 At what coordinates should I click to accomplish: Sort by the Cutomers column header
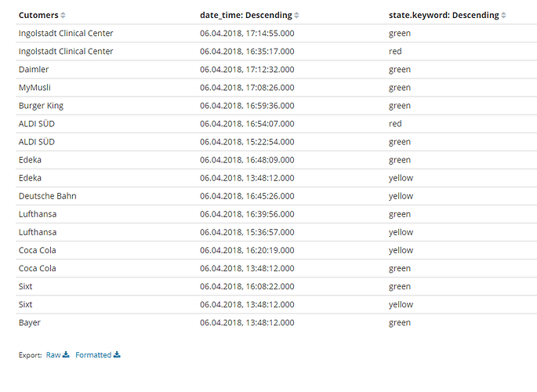point(38,16)
